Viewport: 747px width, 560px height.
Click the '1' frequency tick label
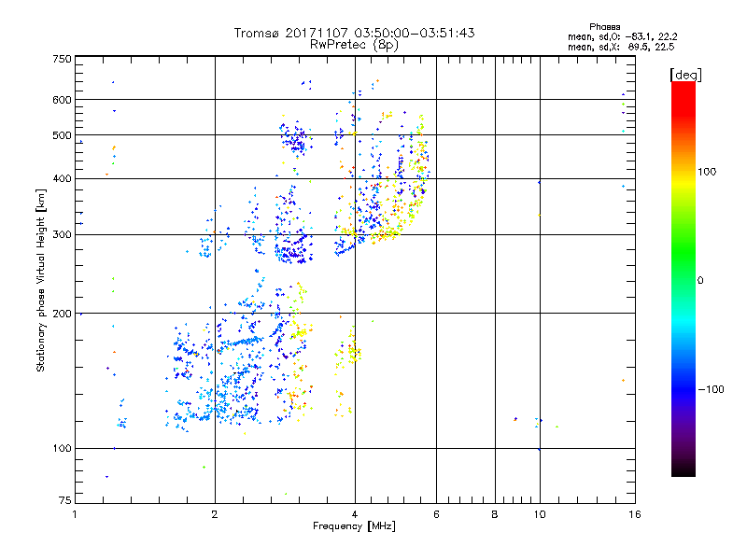click(75, 514)
